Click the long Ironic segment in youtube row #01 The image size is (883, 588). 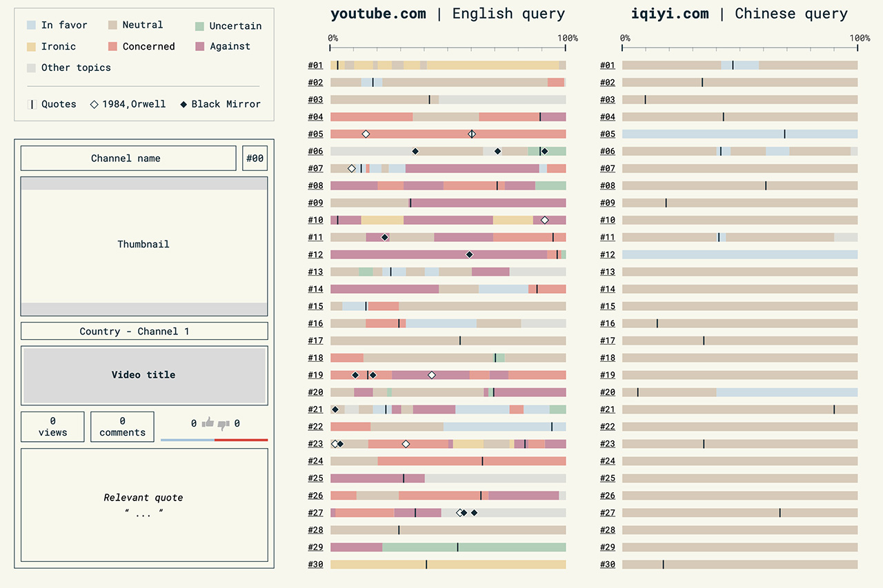point(493,65)
